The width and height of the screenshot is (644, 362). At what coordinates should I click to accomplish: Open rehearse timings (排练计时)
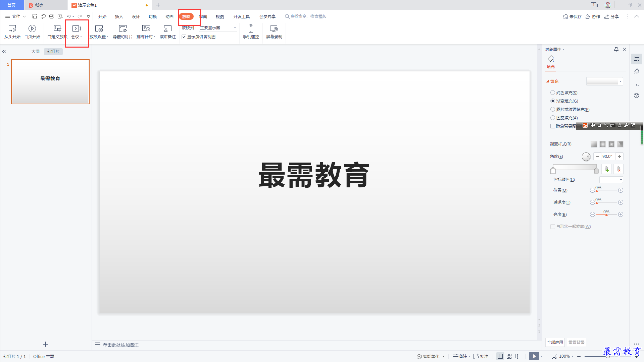146,32
